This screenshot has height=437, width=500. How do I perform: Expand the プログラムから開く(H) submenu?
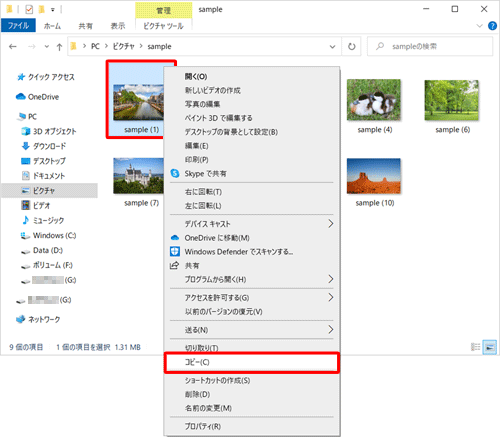330,279
